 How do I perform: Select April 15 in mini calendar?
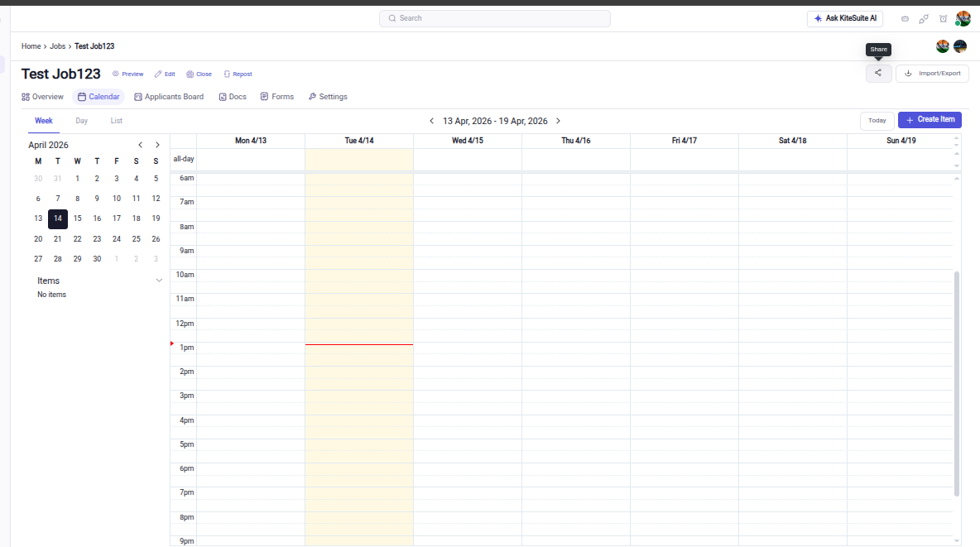tap(78, 218)
